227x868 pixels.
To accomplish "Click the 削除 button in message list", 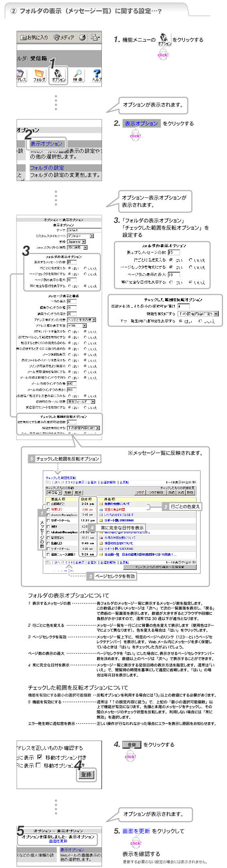I will (190, 492).
